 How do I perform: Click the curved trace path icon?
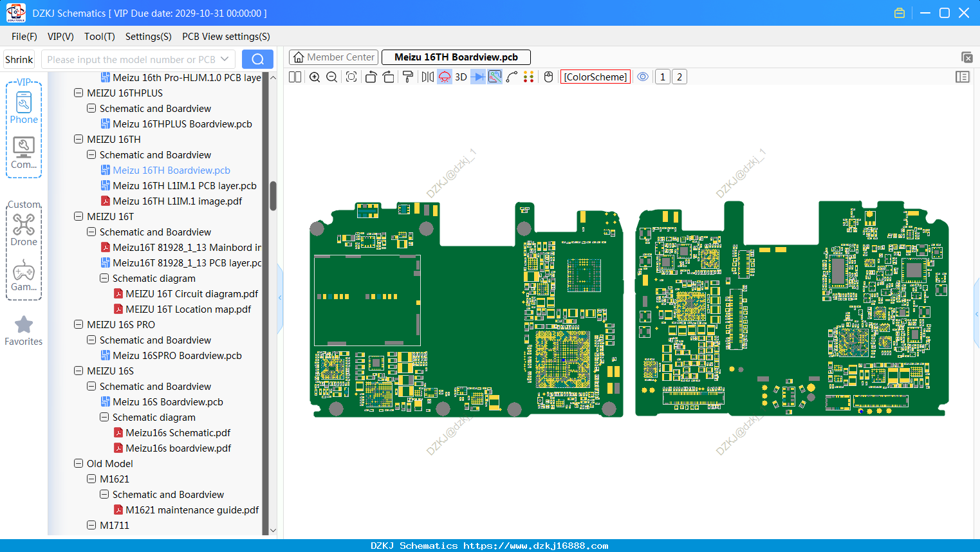coord(512,77)
